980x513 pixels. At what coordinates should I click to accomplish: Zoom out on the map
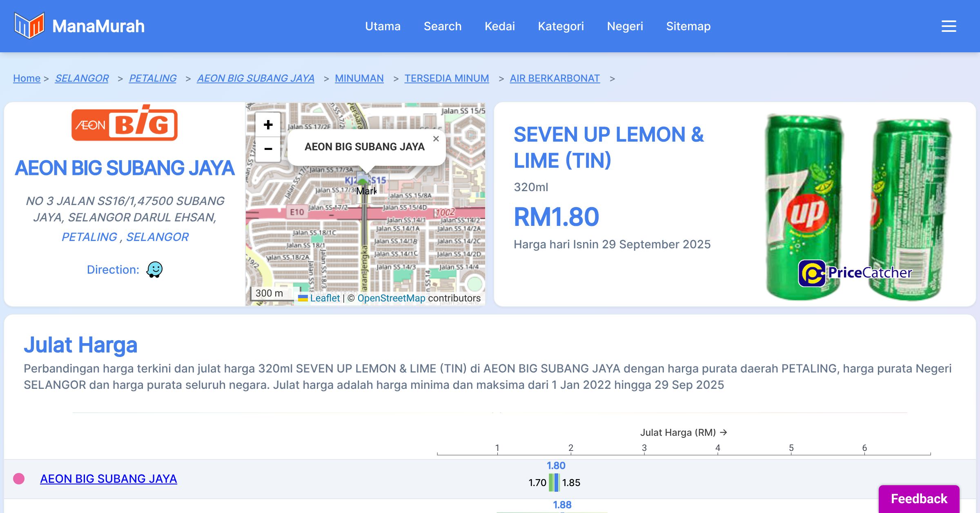(x=268, y=149)
